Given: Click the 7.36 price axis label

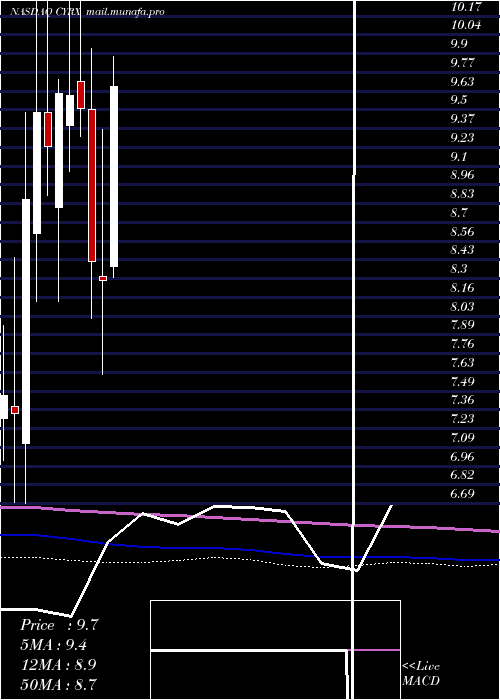Looking at the screenshot, I should [x=462, y=400].
